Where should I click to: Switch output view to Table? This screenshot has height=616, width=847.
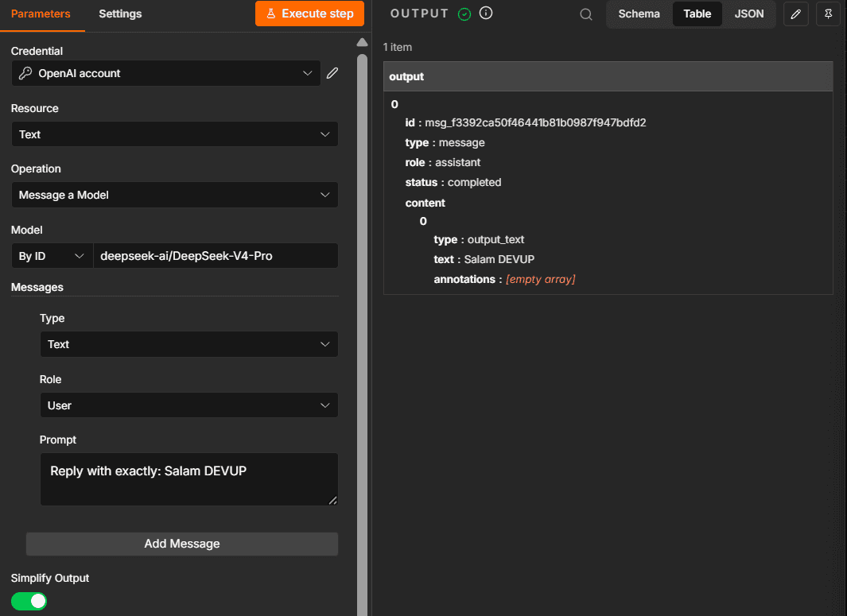[697, 14]
